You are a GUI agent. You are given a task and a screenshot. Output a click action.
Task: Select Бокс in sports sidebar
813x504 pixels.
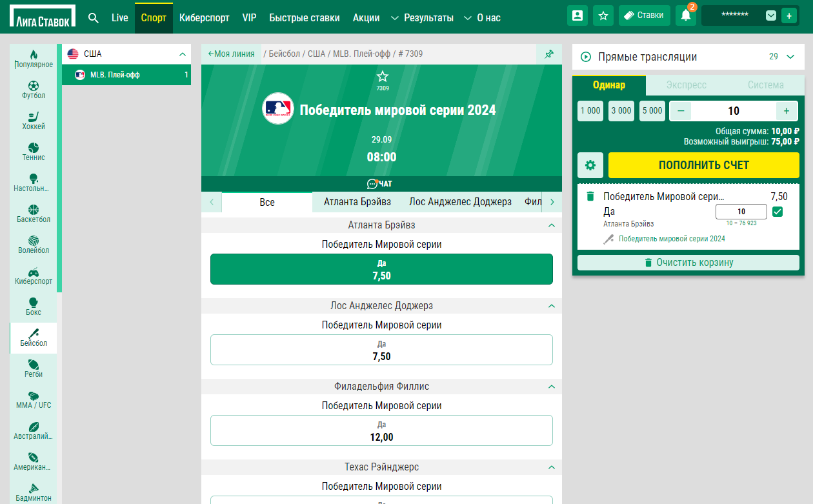[34, 307]
